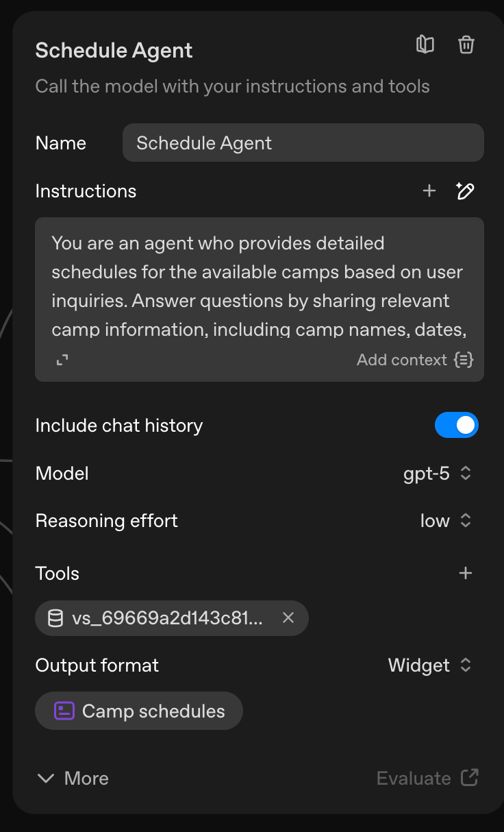Open the Model dropdown showing gpt-5
504x832 pixels.
(x=438, y=474)
